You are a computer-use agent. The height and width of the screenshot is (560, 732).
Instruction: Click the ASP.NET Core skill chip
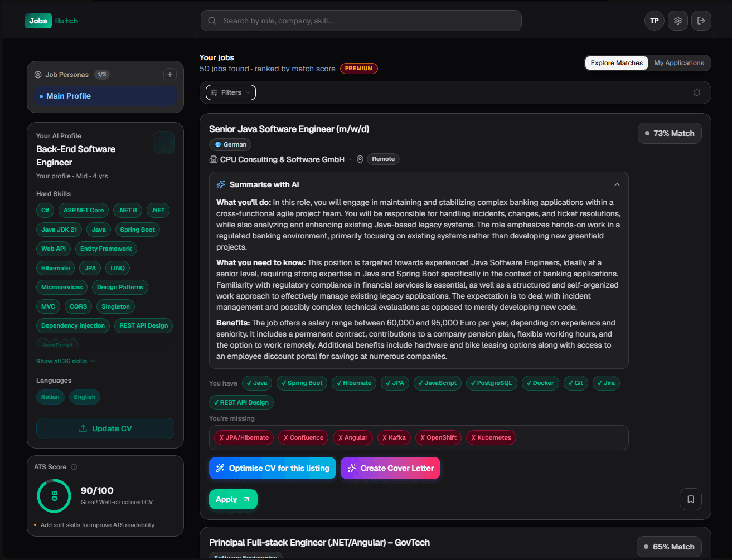tap(84, 210)
